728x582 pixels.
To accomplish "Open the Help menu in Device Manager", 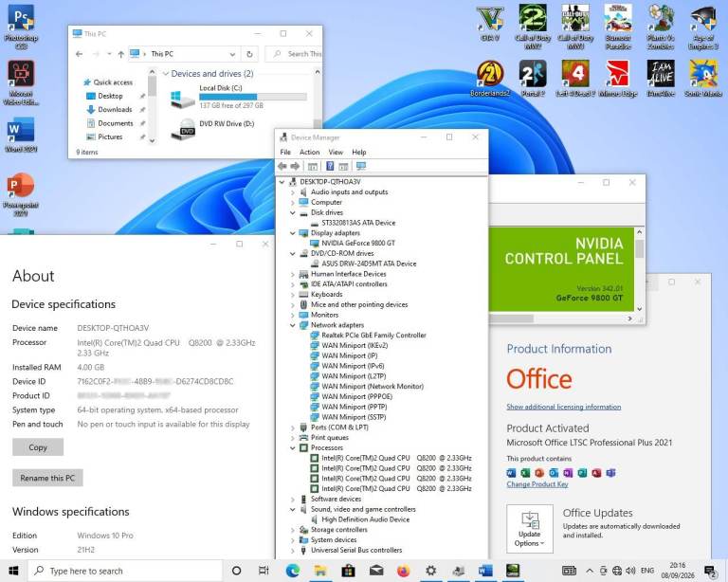I will pyautogui.click(x=359, y=152).
